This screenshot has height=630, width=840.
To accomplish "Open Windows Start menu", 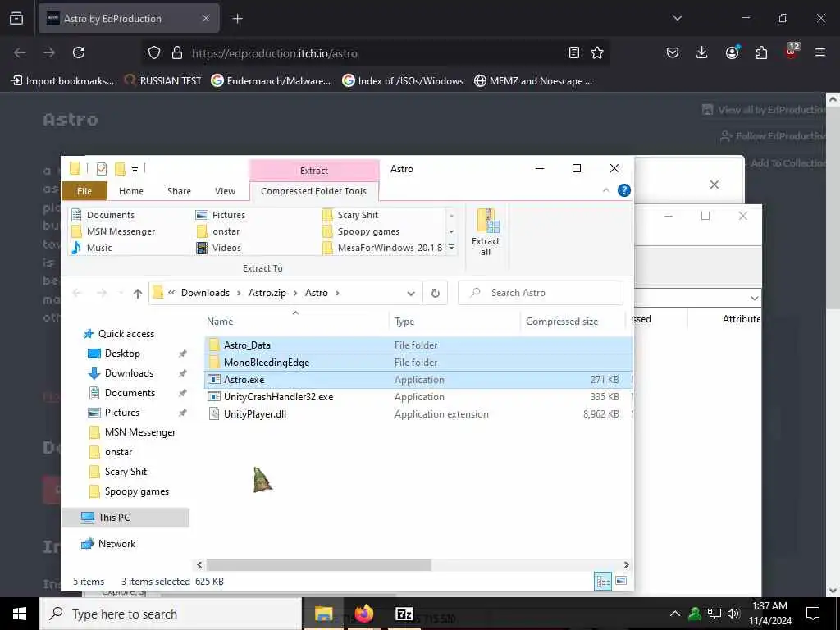I will [20, 614].
